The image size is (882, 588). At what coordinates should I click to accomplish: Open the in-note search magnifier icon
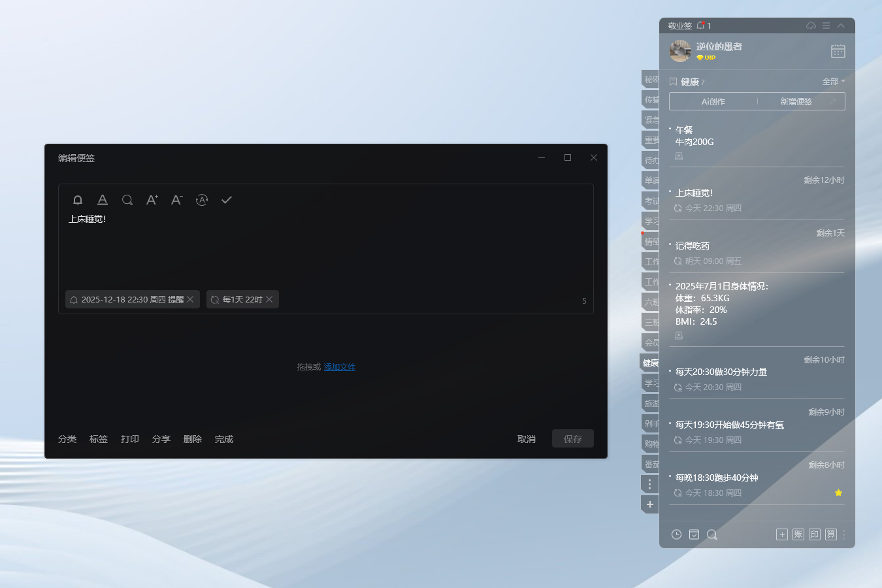click(x=127, y=200)
